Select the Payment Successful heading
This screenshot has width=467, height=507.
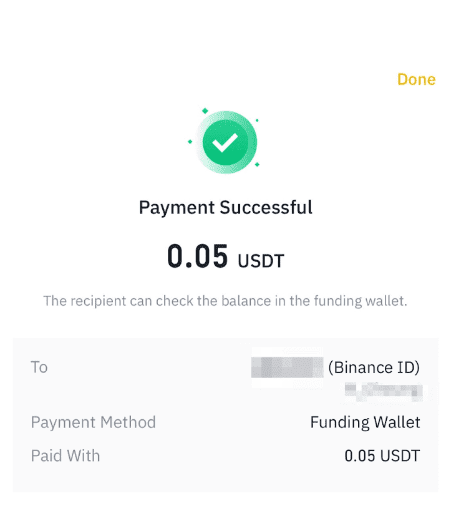pos(226,208)
